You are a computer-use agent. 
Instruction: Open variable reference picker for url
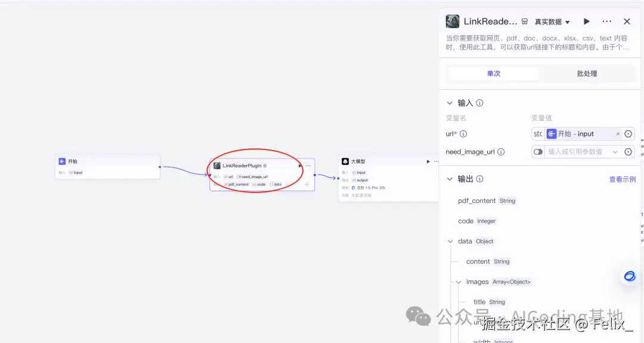coord(628,134)
